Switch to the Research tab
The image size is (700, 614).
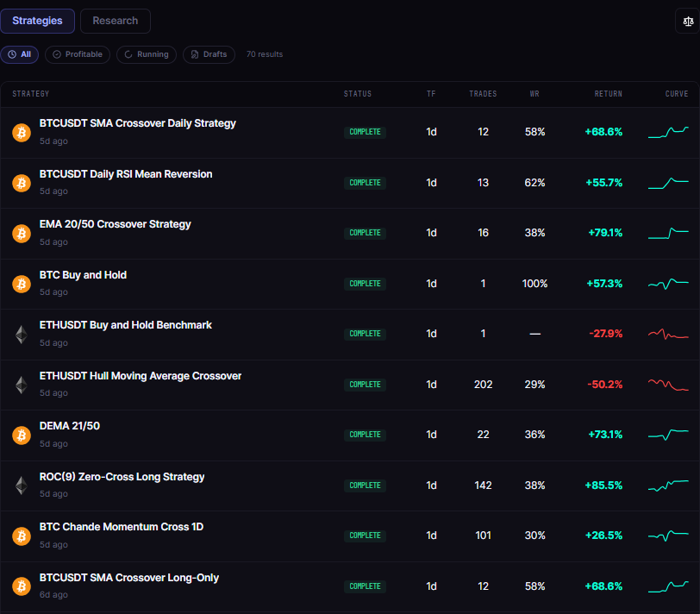click(116, 21)
